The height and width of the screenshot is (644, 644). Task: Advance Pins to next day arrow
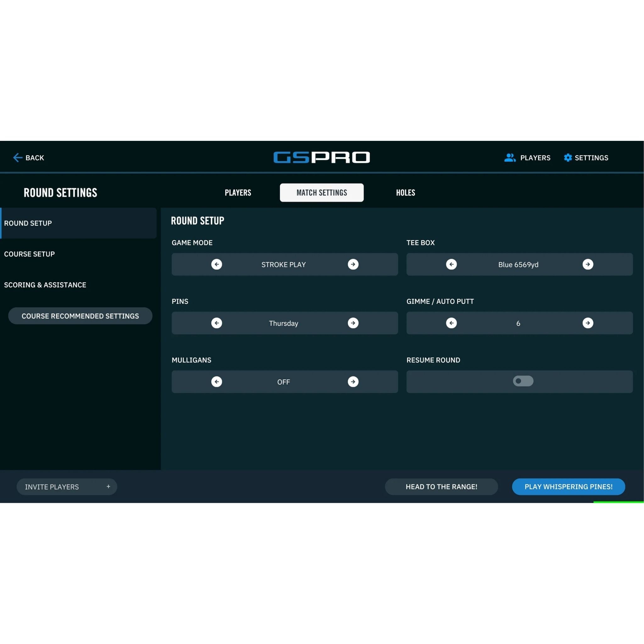353,323
